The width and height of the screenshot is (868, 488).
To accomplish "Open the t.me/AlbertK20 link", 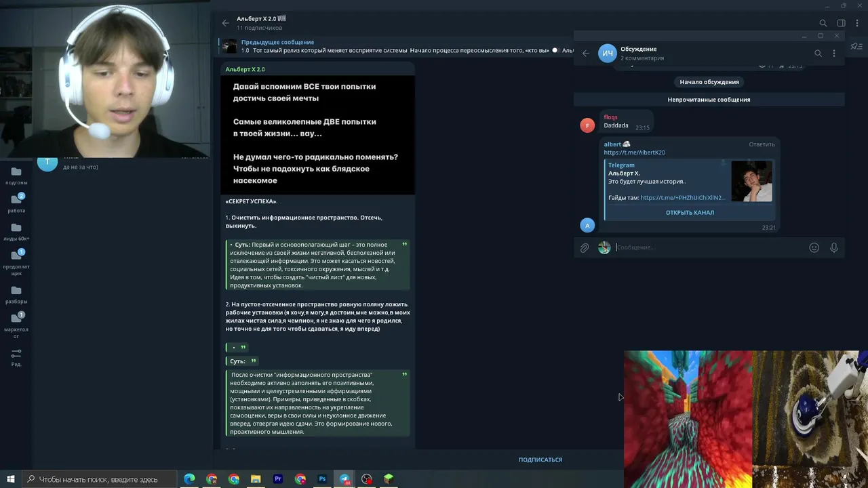I will click(634, 152).
